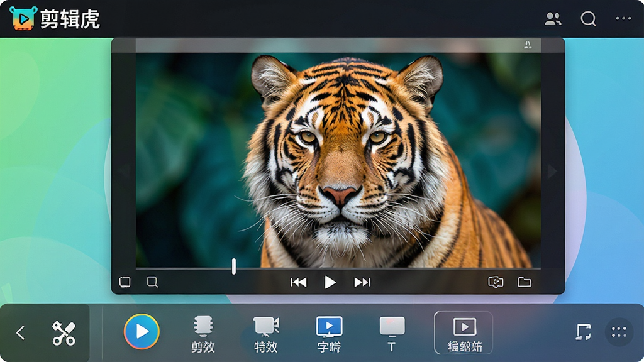Click the 剪辑虎 app logo
Screen dimensions: 644x362
coord(23,18)
